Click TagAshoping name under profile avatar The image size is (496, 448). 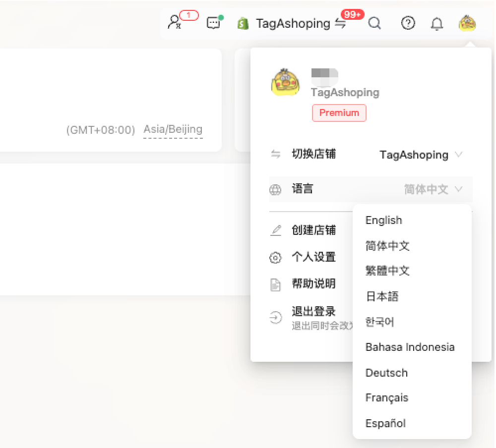point(345,92)
